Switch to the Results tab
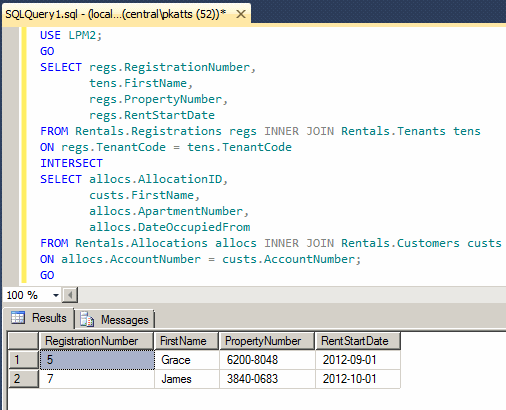This screenshot has width=506, height=410. pyautogui.click(x=39, y=318)
